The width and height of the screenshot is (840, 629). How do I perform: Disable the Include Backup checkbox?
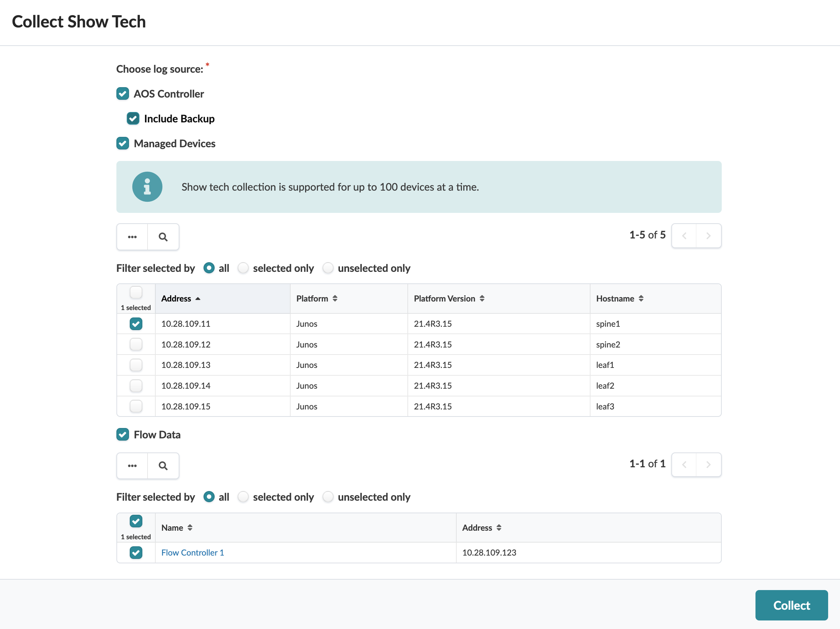point(133,119)
